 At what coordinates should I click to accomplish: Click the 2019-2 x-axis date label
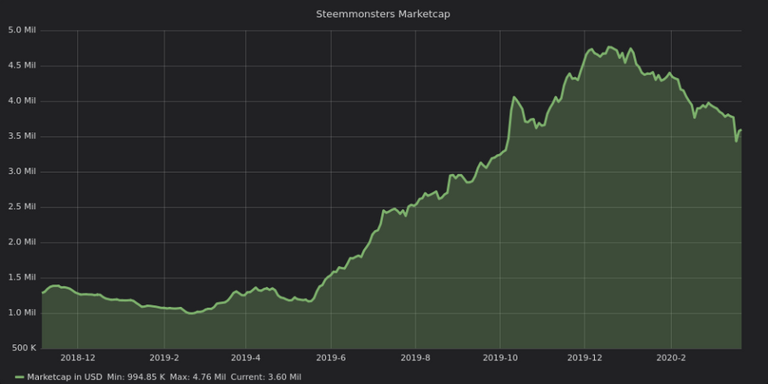(x=164, y=358)
